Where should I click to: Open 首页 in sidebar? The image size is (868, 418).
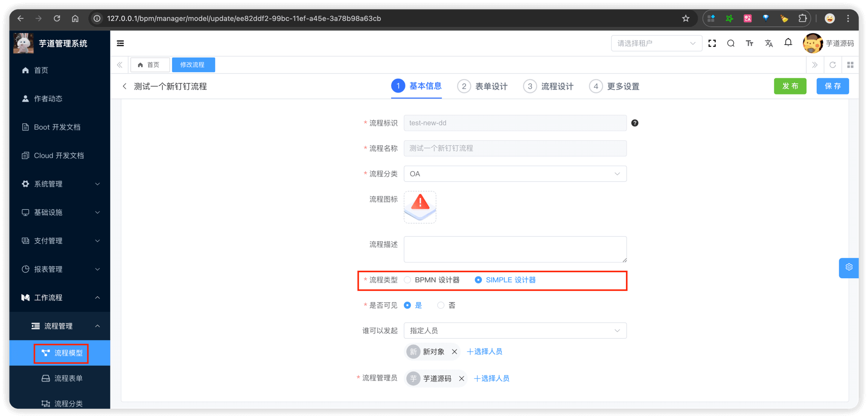(60, 70)
